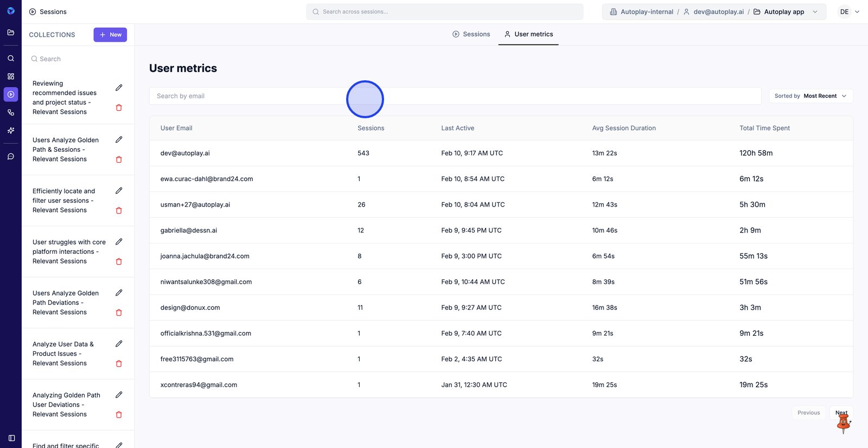
Task: Go to the Next page of users
Action: 840,412
